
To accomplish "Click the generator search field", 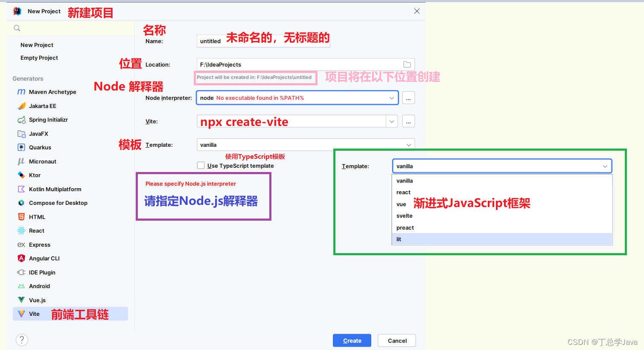I will pyautogui.click(x=70, y=28).
